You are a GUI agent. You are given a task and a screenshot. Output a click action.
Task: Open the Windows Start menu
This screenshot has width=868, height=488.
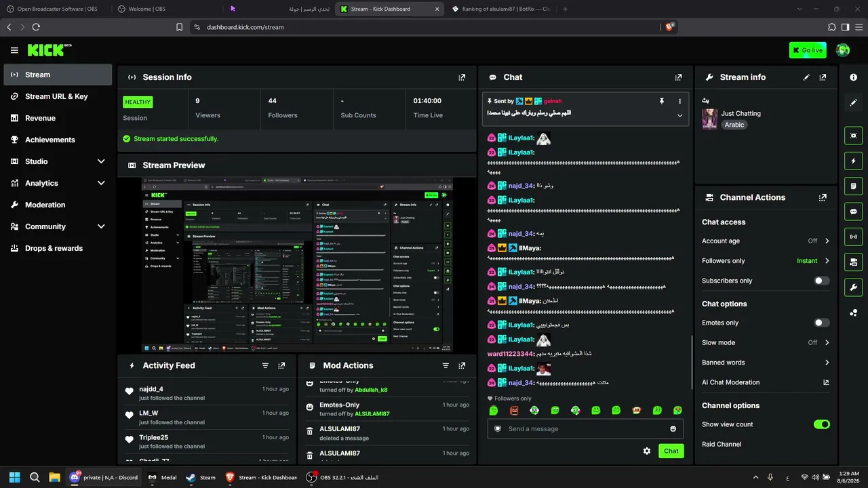(15, 477)
